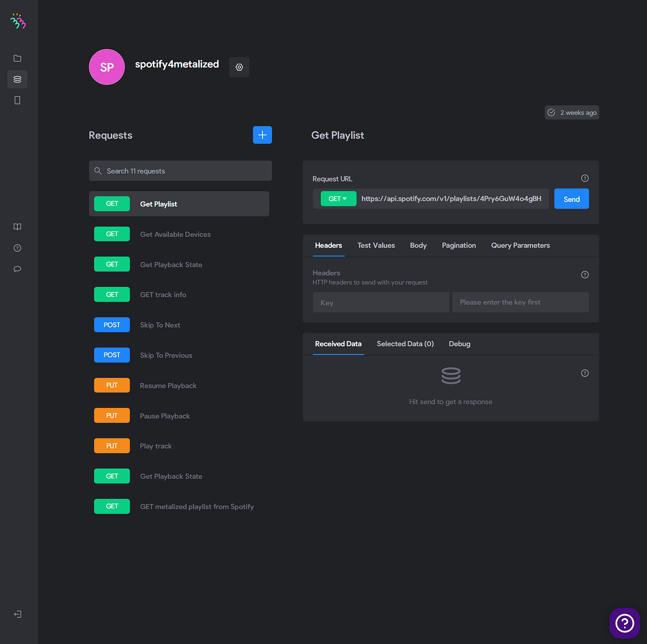The width and height of the screenshot is (647, 644).
Task: Open the mobile device icon in sidebar
Action: pos(18,100)
